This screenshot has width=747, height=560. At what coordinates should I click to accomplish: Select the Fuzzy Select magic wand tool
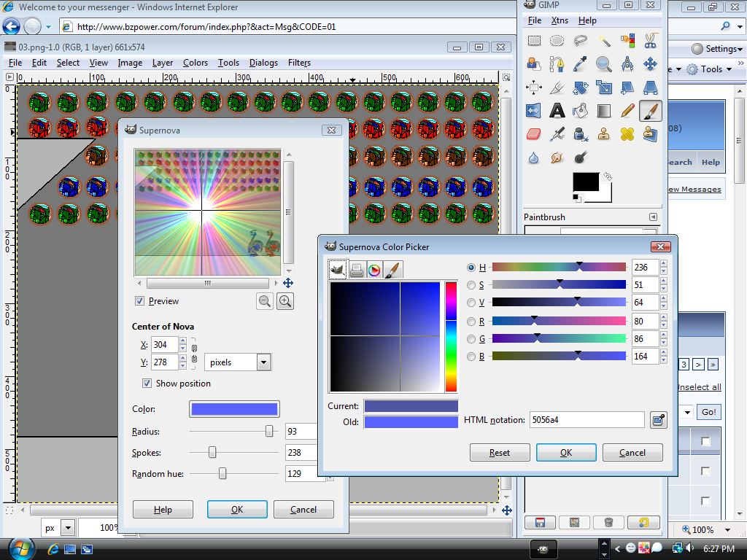click(604, 41)
